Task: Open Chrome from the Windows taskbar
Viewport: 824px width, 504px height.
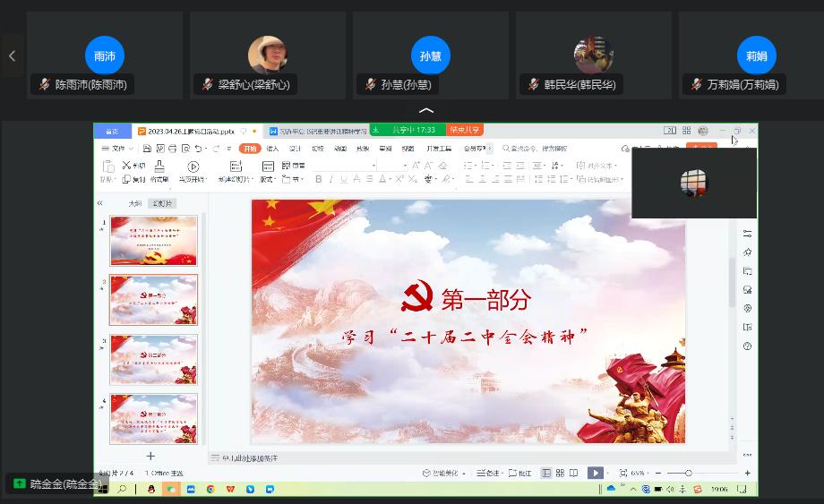Action: (210, 489)
